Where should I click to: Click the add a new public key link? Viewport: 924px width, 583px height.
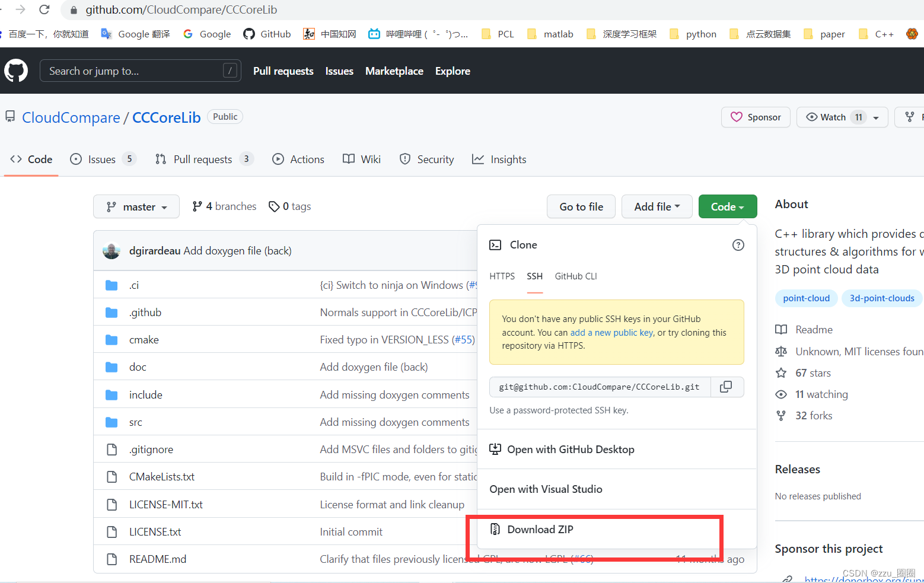(611, 332)
